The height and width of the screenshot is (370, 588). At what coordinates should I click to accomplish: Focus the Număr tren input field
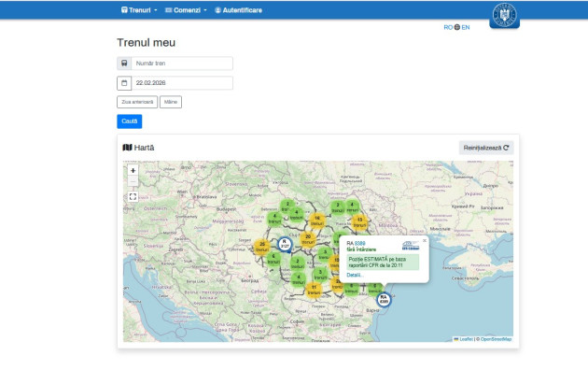coord(182,64)
